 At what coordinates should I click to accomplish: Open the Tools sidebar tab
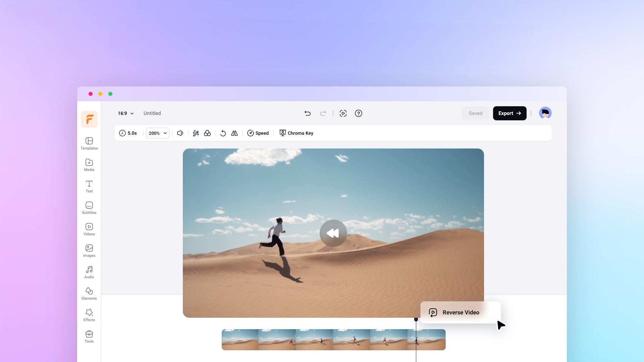[x=89, y=337]
